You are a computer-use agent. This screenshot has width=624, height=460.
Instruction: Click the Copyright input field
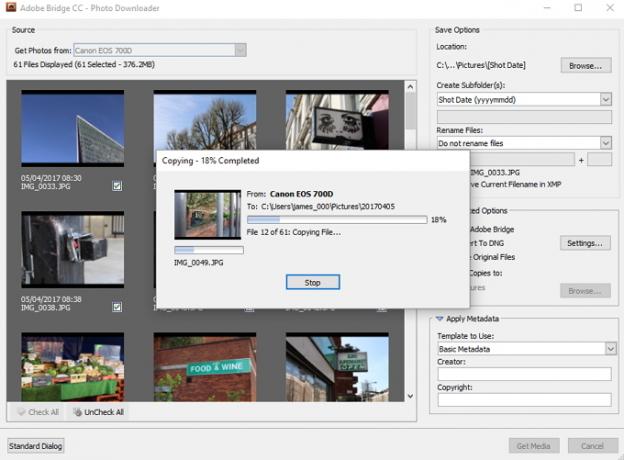(525, 400)
